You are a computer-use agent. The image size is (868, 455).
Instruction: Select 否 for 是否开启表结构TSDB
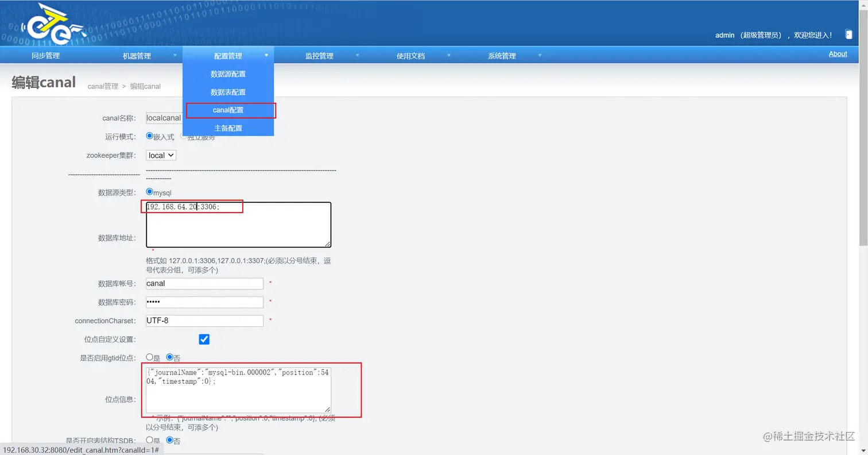tap(169, 440)
